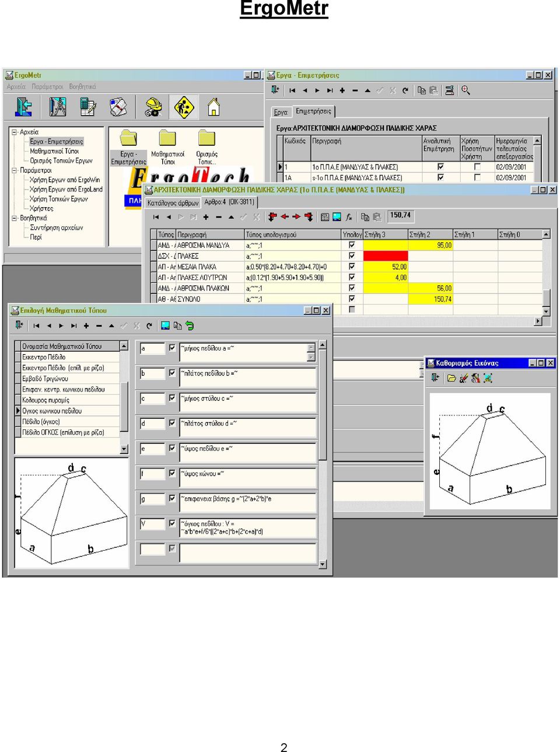560x752 pixels.
Task: Click the rolled blueprints icon in ErgoMetr toolbar
Action: click(118, 107)
